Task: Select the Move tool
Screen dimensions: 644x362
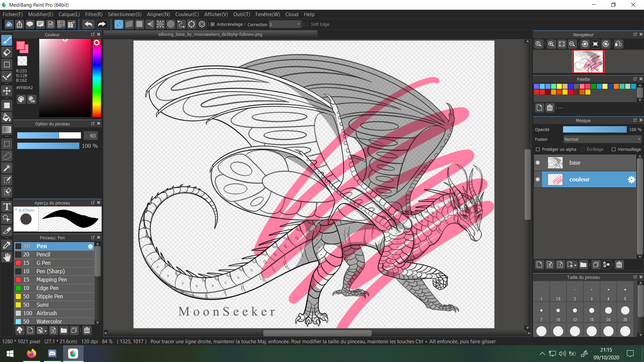Action: click(7, 91)
